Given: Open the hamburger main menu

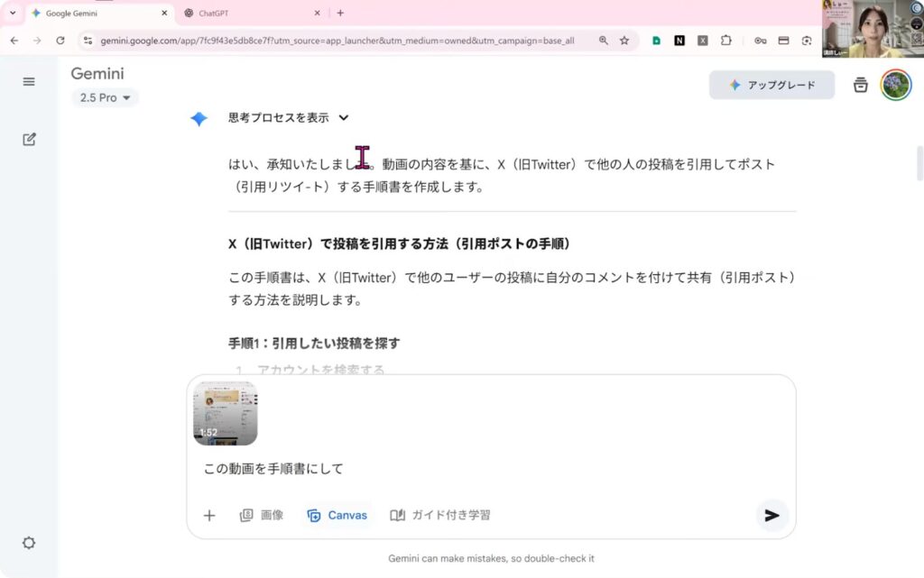Looking at the screenshot, I should (x=29, y=81).
